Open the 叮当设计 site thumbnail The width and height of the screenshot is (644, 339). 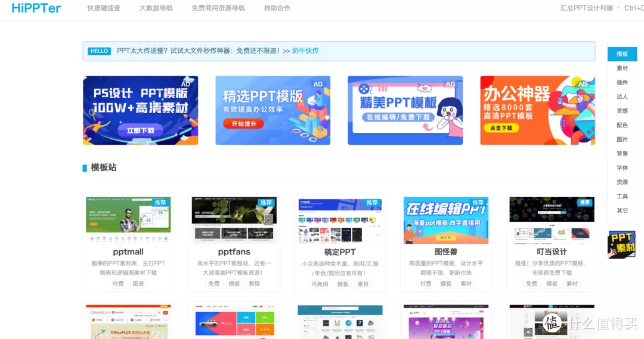pos(552,220)
